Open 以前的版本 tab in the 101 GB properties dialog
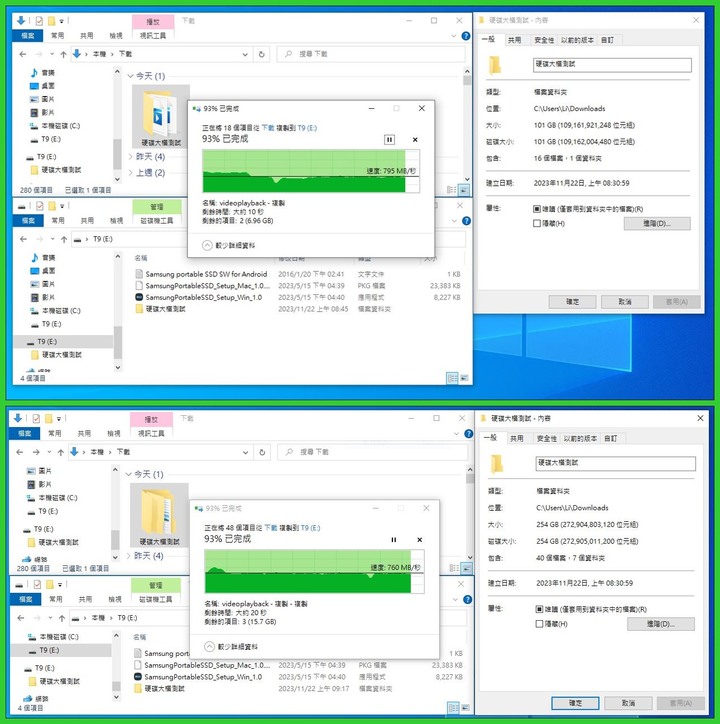The height and width of the screenshot is (724, 720). pyautogui.click(x=577, y=40)
